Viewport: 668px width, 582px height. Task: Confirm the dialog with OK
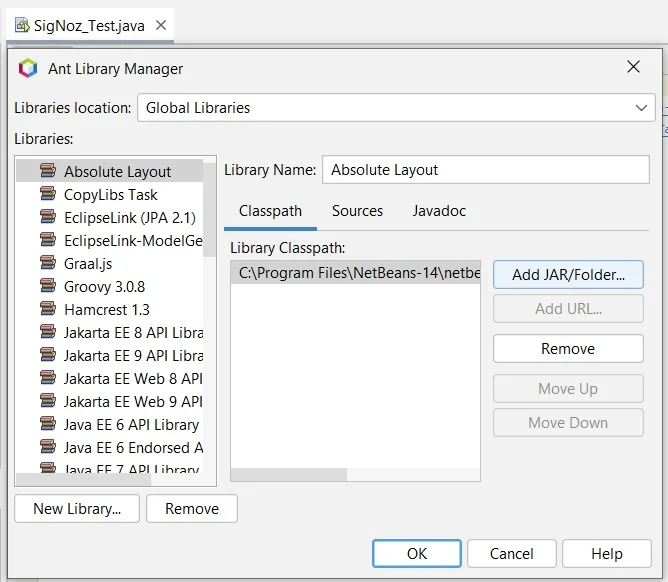point(417,553)
